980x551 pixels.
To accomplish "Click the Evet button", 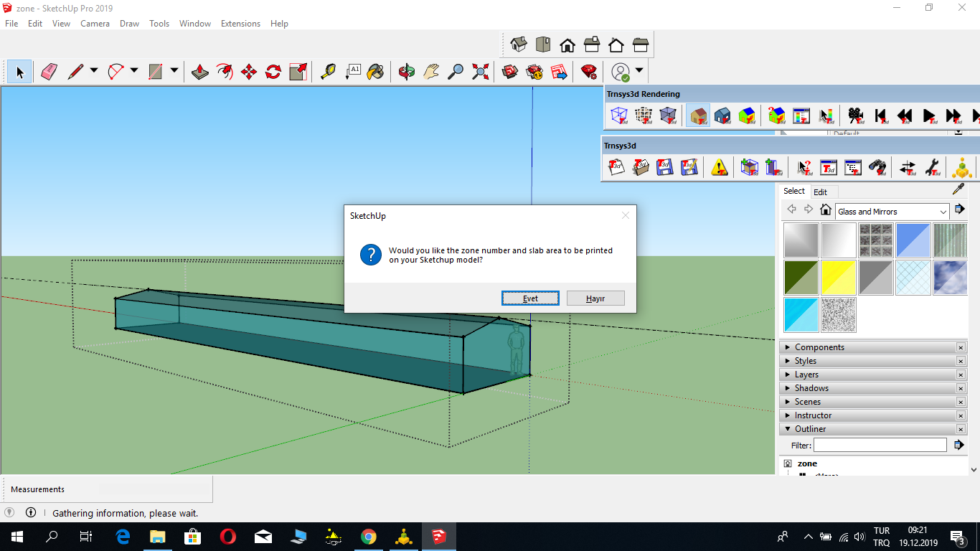I will [530, 298].
